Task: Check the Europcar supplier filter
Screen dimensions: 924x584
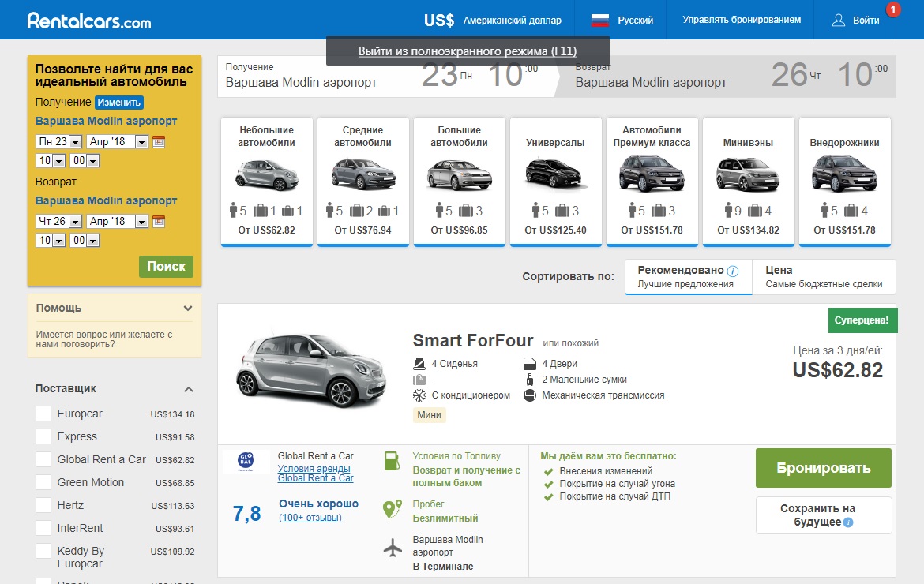Action: tap(43, 414)
